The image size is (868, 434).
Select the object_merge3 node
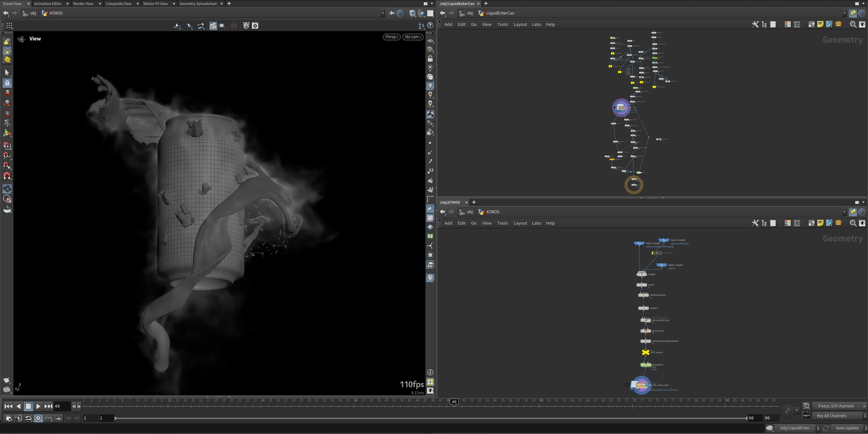pos(662,265)
